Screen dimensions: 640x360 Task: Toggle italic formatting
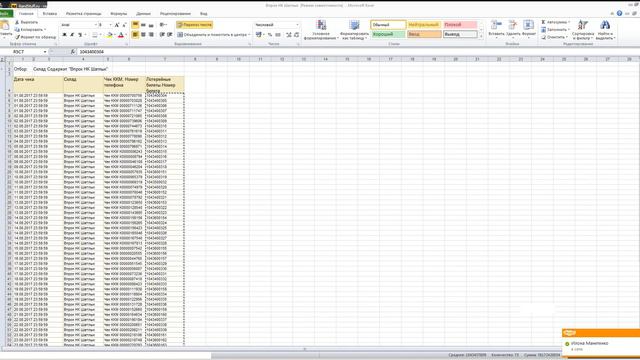(72, 35)
